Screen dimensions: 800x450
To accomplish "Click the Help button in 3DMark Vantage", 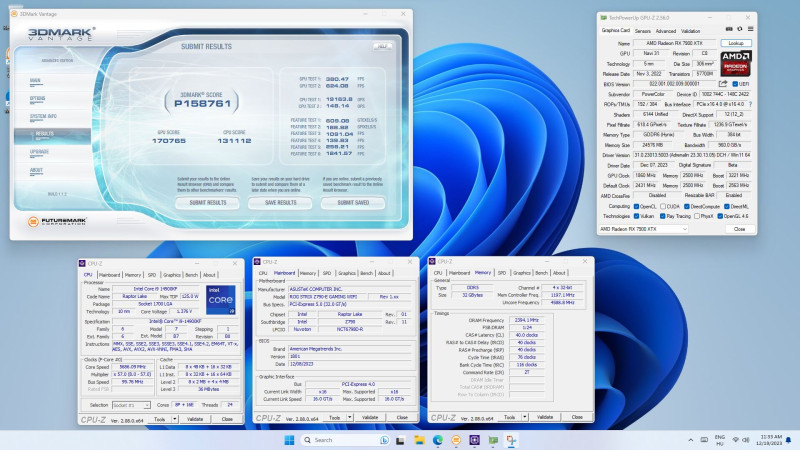I will [x=382, y=46].
